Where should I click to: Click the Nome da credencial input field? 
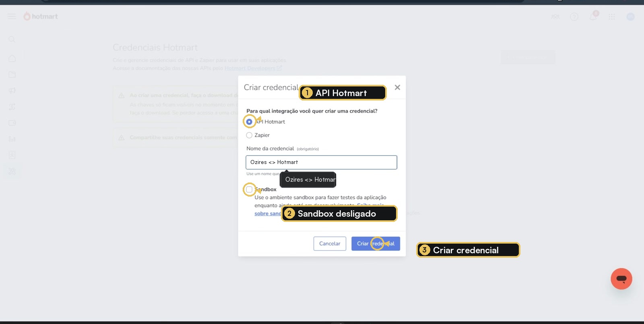(x=321, y=162)
